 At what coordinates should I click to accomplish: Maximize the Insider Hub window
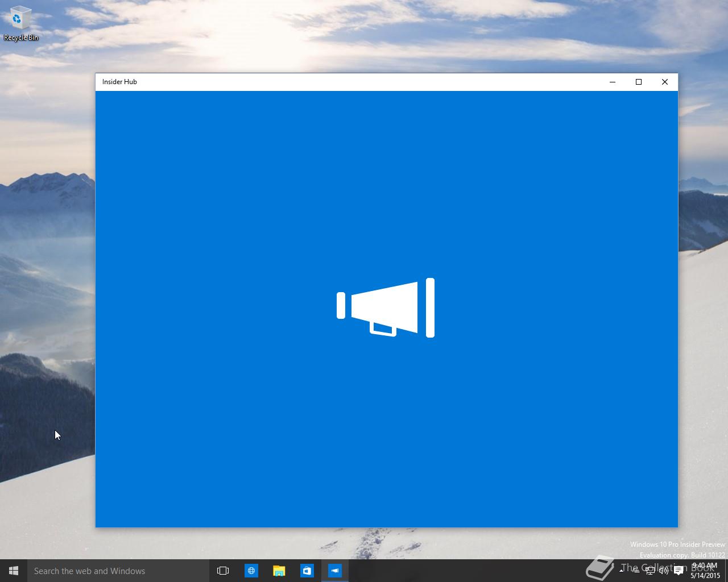tap(639, 82)
